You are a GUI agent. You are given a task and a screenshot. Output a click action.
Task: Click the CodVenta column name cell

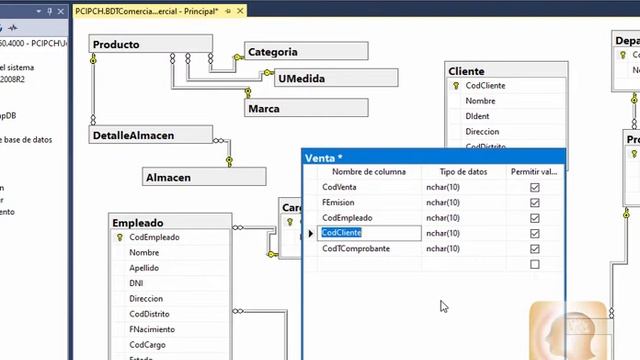[369, 187]
